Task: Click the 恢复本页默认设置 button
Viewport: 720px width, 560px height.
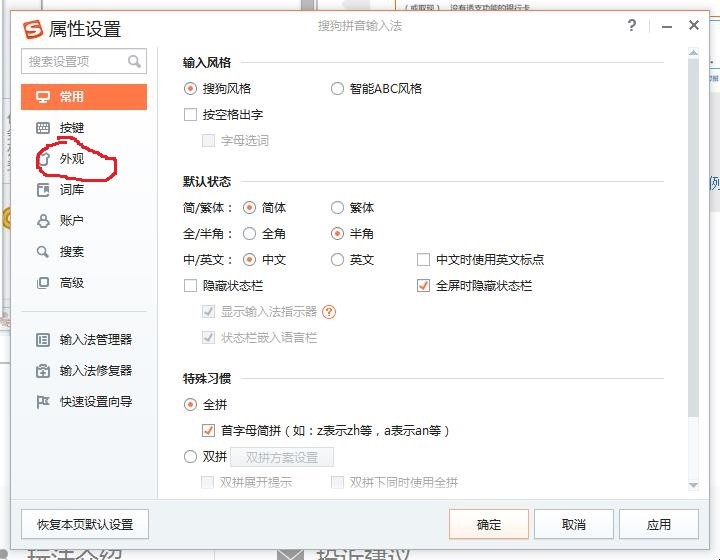Action: click(x=85, y=524)
